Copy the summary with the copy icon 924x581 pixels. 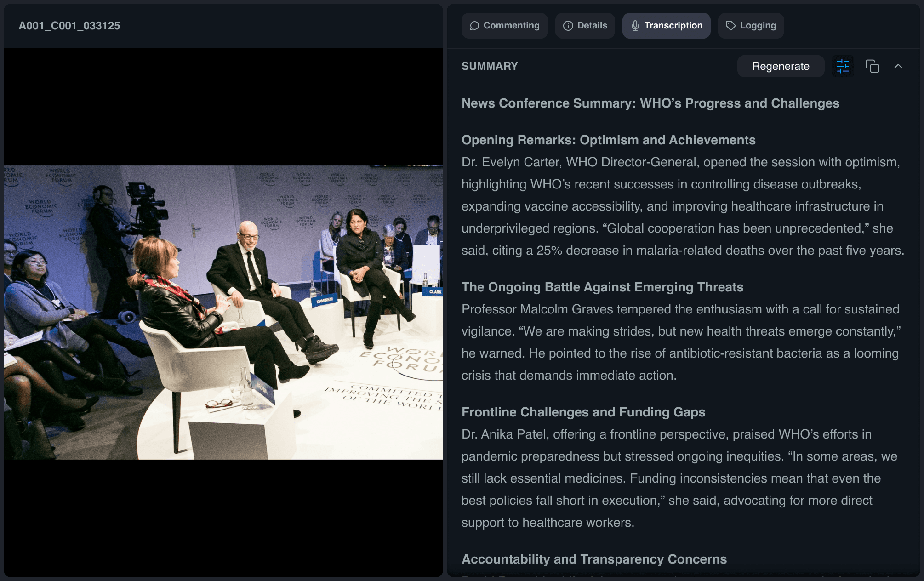tap(872, 66)
